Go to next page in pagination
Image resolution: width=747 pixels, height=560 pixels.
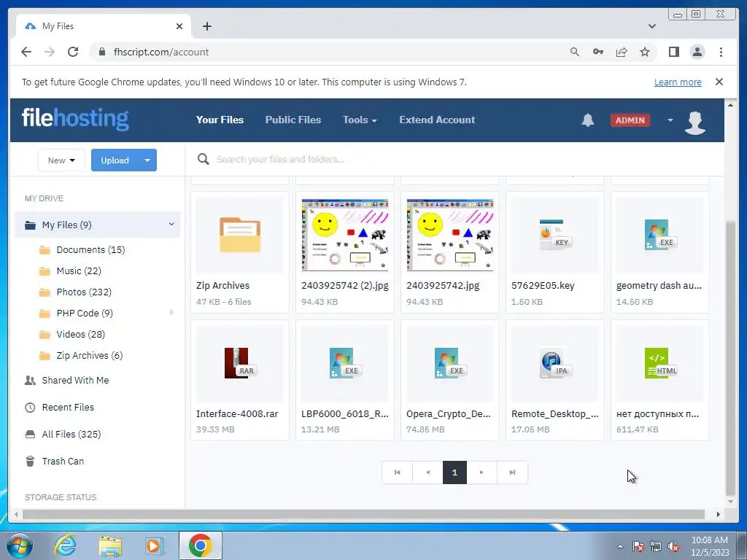481,472
